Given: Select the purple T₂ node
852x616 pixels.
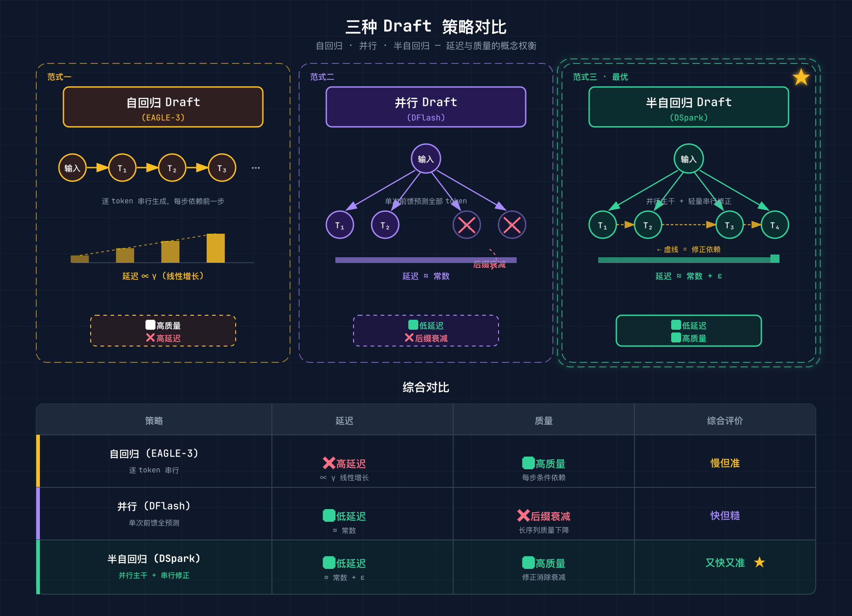Looking at the screenshot, I should 385,225.
